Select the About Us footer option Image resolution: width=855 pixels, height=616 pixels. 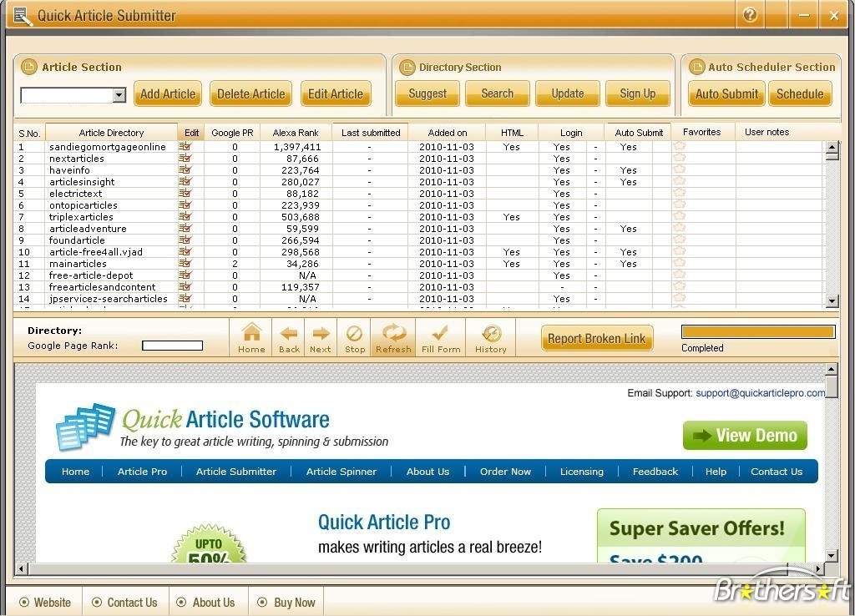(x=206, y=603)
